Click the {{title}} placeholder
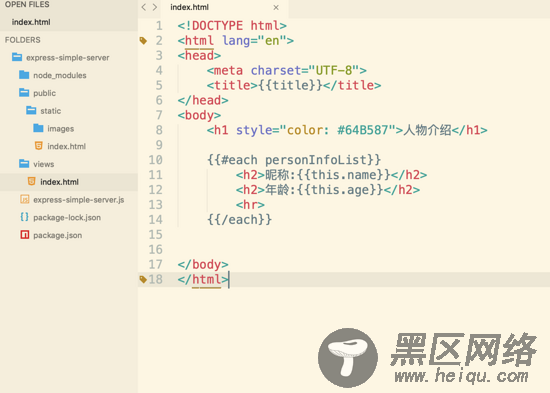The image size is (550, 393). (290, 85)
